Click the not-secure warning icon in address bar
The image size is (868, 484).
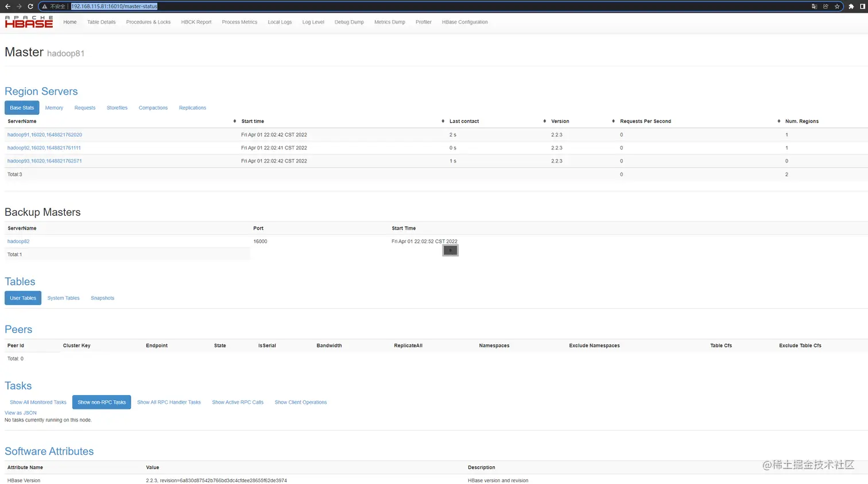click(44, 6)
